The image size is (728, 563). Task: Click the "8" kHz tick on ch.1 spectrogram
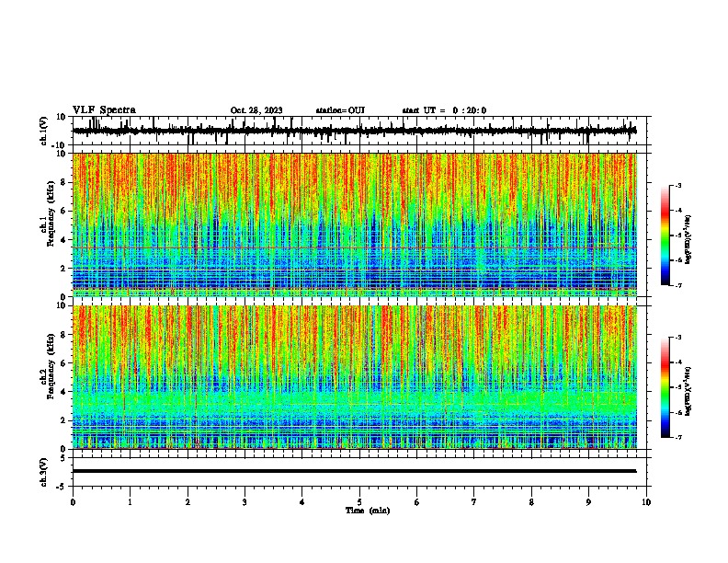click(x=63, y=182)
